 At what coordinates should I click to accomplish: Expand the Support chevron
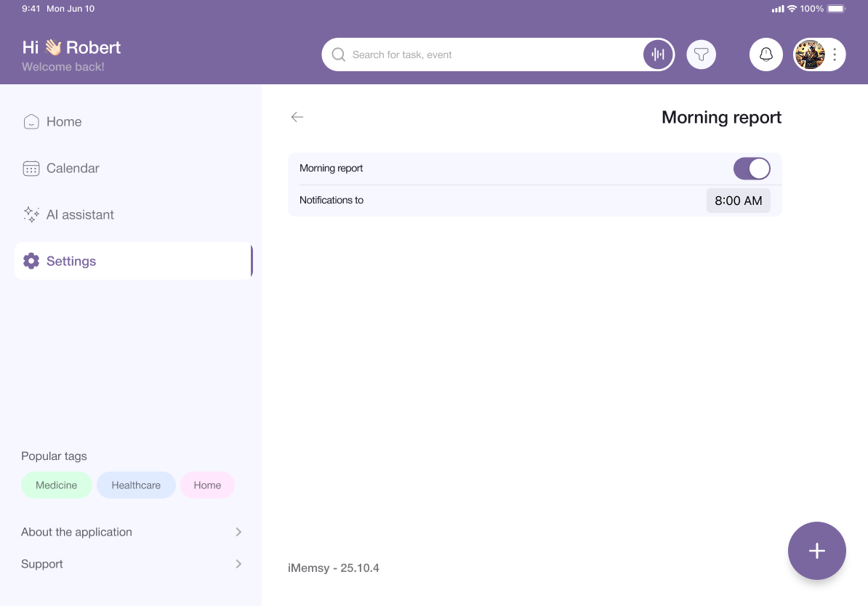coord(238,564)
